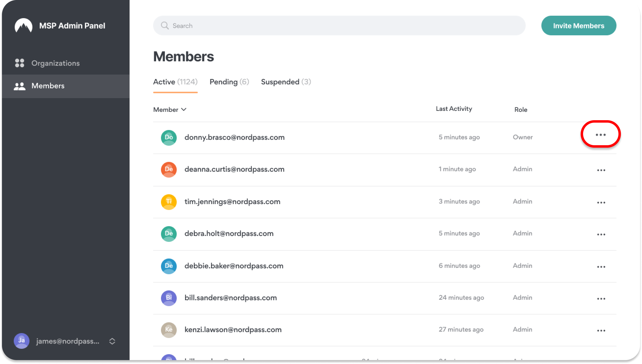Select donny.brasco@nordpass.com email

234,138
